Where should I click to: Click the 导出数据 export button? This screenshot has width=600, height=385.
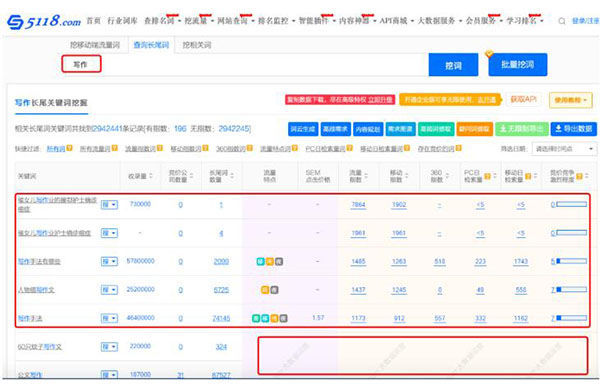pos(574,129)
